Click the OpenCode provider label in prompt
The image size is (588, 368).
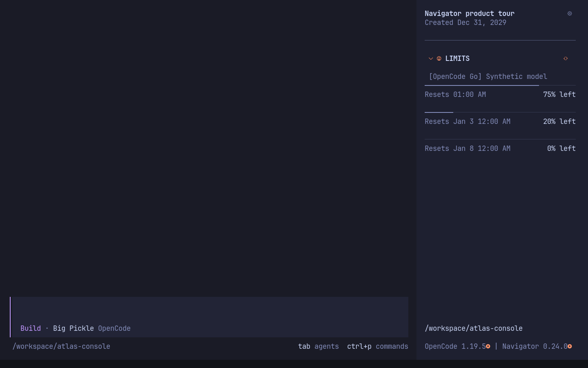coord(114,328)
